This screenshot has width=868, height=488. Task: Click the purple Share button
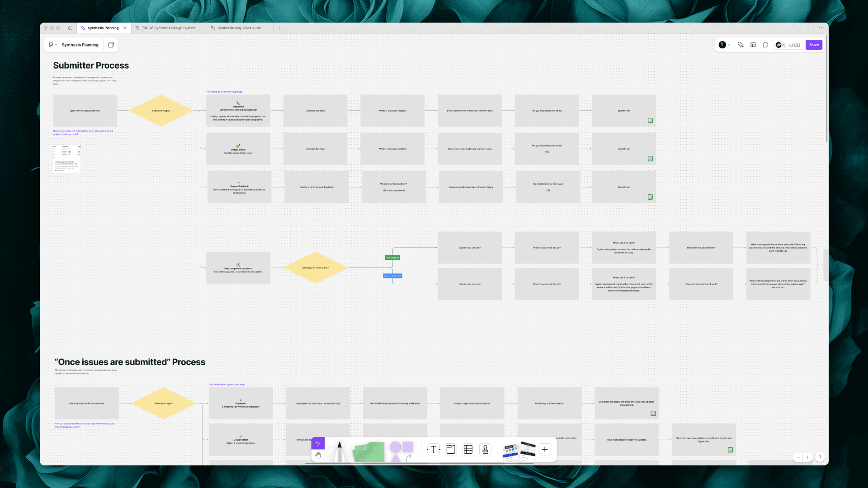pyautogui.click(x=814, y=45)
